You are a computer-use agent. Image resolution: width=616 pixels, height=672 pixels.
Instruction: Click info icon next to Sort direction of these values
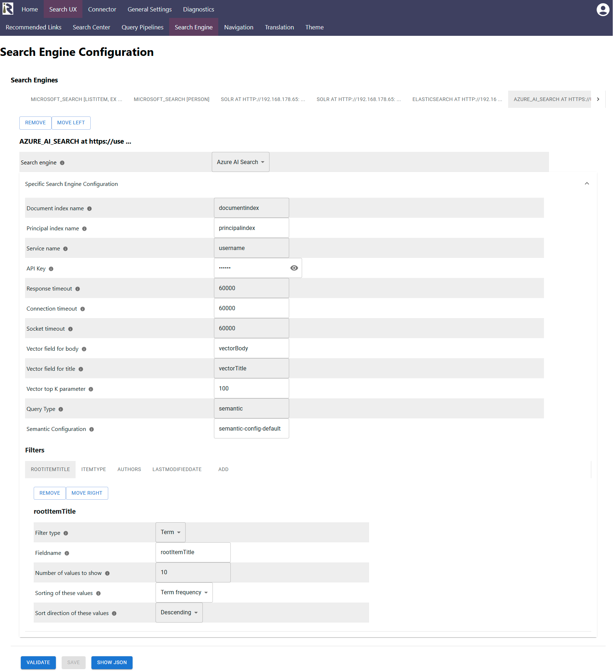click(x=114, y=613)
